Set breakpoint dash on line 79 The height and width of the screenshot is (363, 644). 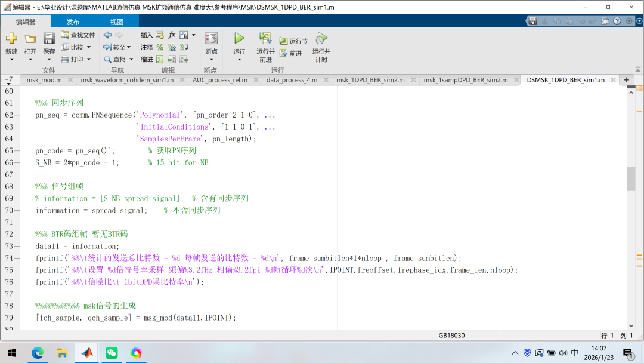click(x=17, y=318)
